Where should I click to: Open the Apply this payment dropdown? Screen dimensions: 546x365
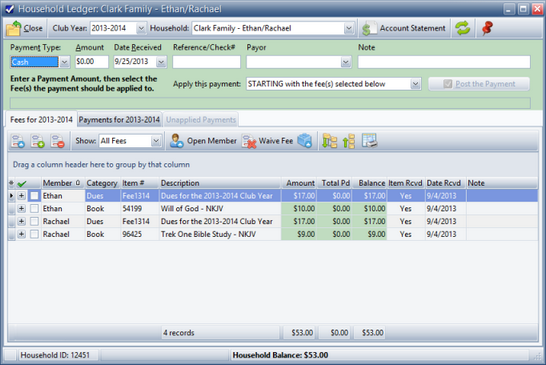click(x=415, y=84)
